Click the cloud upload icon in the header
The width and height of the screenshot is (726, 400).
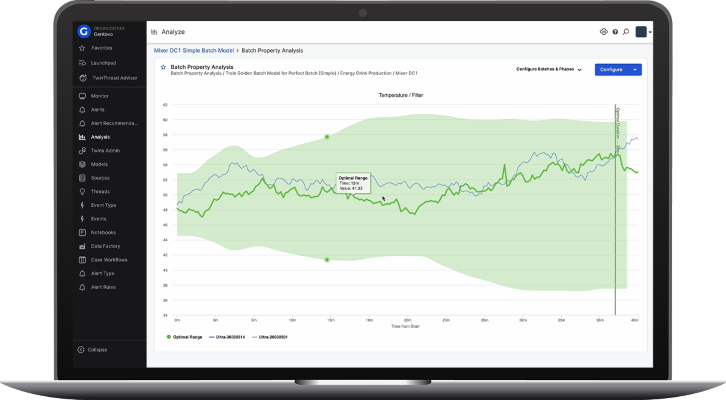pyautogui.click(x=603, y=32)
